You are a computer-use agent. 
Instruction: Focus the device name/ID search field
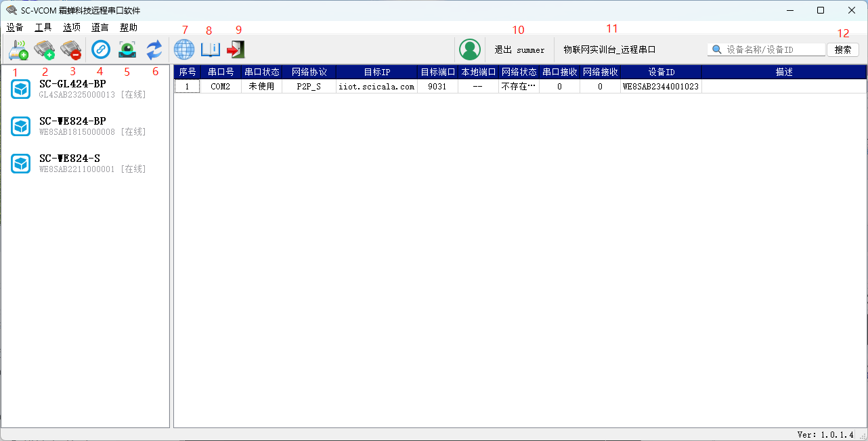pyautogui.click(x=773, y=49)
